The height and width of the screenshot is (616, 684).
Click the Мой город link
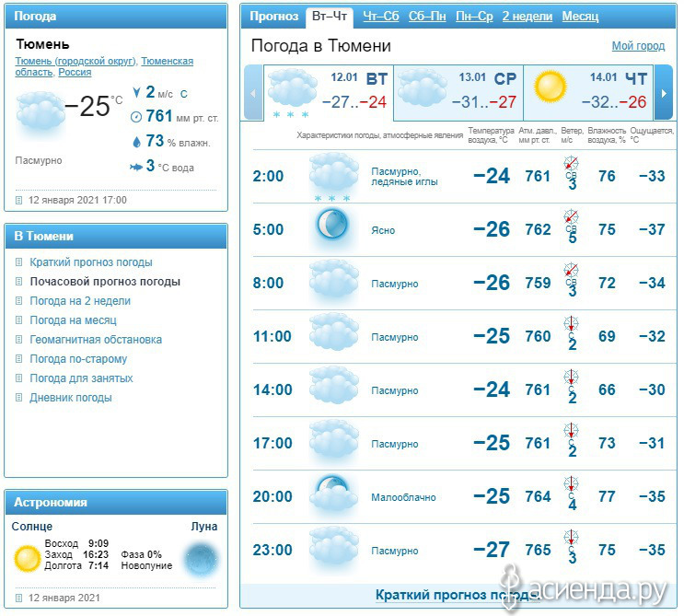[x=638, y=46]
